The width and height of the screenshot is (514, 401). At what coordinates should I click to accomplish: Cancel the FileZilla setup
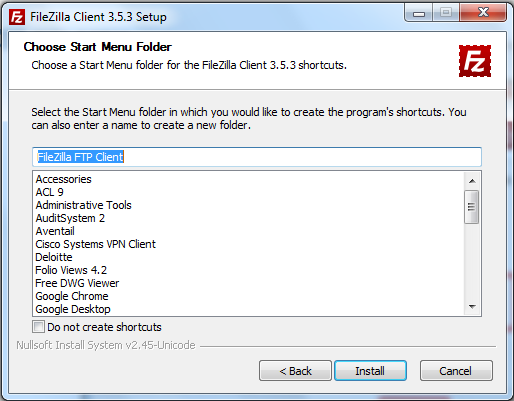click(x=456, y=370)
